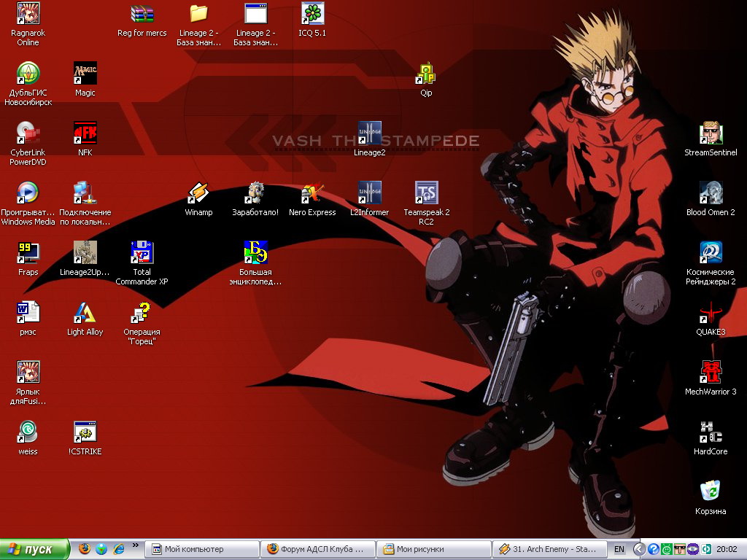
Task: Select the Teamspeak 2 RC2 icon
Action: point(426,193)
